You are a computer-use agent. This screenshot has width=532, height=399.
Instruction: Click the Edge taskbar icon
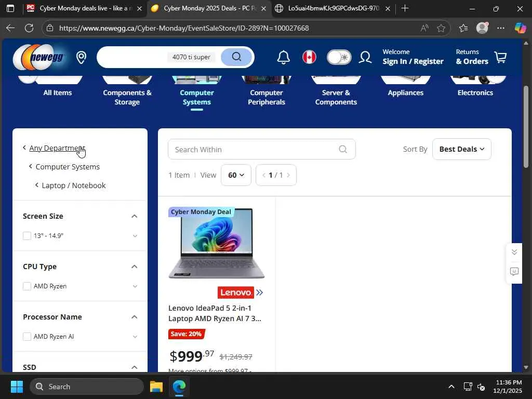click(179, 387)
